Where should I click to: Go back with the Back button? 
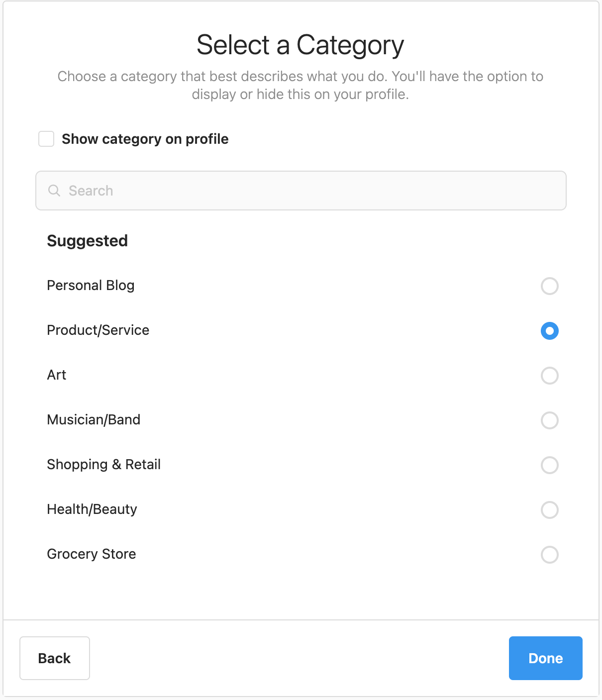(x=55, y=658)
